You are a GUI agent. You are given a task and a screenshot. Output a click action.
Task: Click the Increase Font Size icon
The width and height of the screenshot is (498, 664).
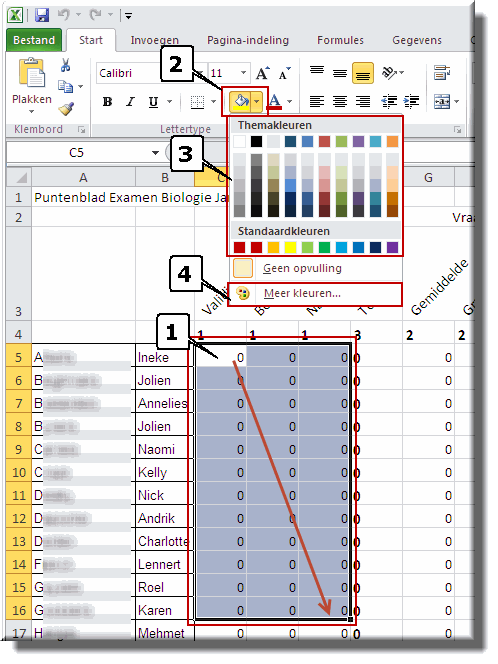tap(263, 73)
